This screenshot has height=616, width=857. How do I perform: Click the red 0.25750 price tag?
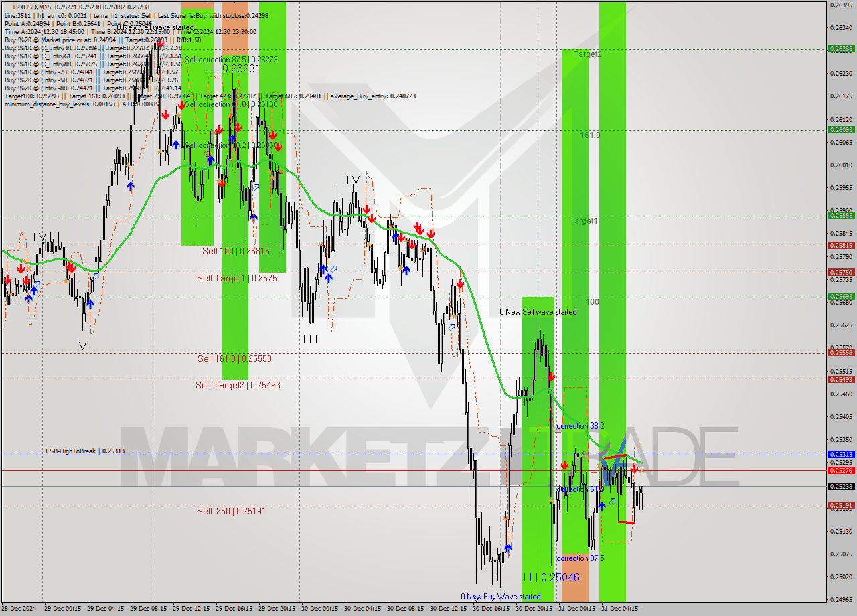(841, 273)
